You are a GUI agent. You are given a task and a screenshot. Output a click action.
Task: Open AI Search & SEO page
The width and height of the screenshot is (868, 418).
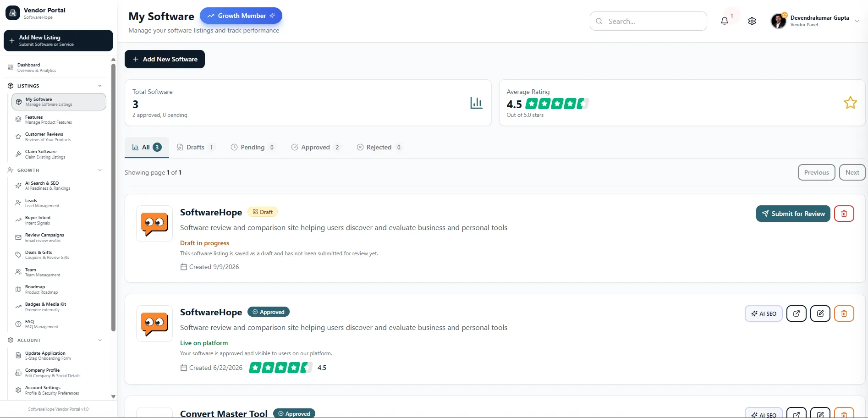tap(59, 186)
